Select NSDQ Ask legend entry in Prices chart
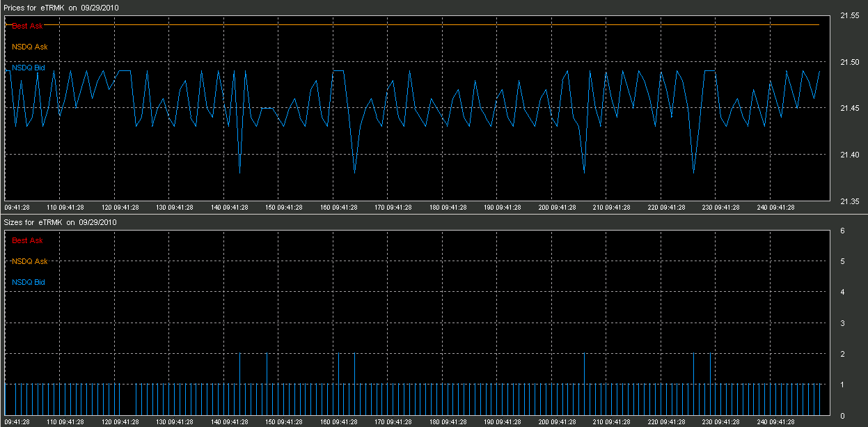The height and width of the screenshot is (427, 868). [x=30, y=47]
